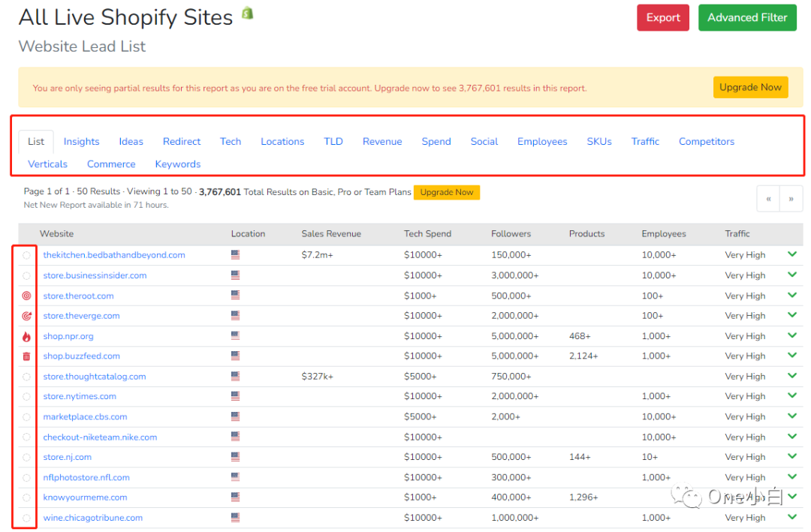Image resolution: width=811 pixels, height=532 pixels.
Task: Select the circle marker for thekitchen.bedbathandbeyond.com
Action: 26,255
